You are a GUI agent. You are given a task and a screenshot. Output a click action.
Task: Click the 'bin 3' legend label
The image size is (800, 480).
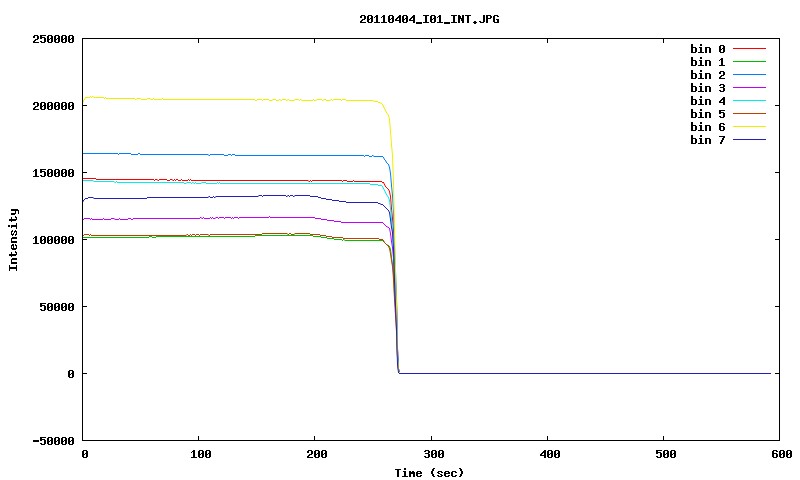(708, 88)
